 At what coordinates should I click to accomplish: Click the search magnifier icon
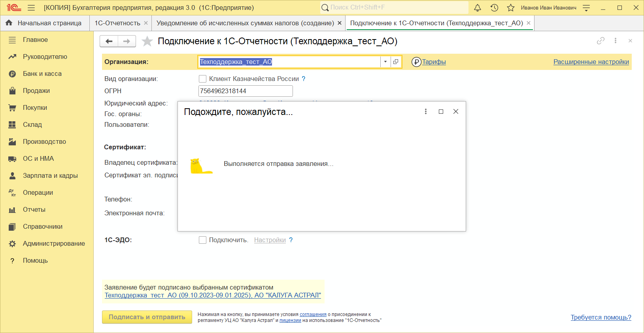click(x=325, y=8)
